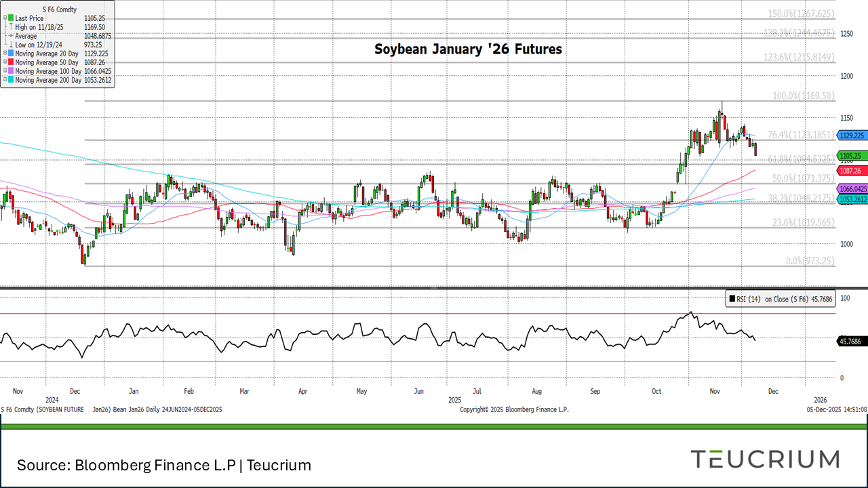Expand the Last Price legend entry

5,18
